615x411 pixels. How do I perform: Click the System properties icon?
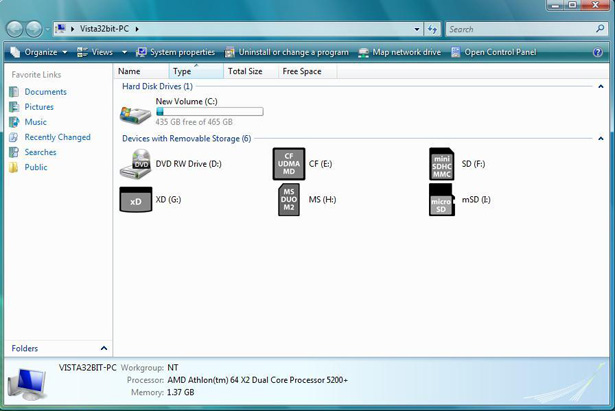click(x=141, y=52)
